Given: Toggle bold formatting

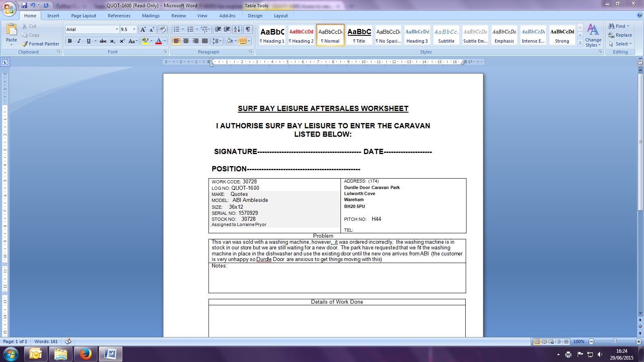Looking at the screenshot, I should coord(70,41).
